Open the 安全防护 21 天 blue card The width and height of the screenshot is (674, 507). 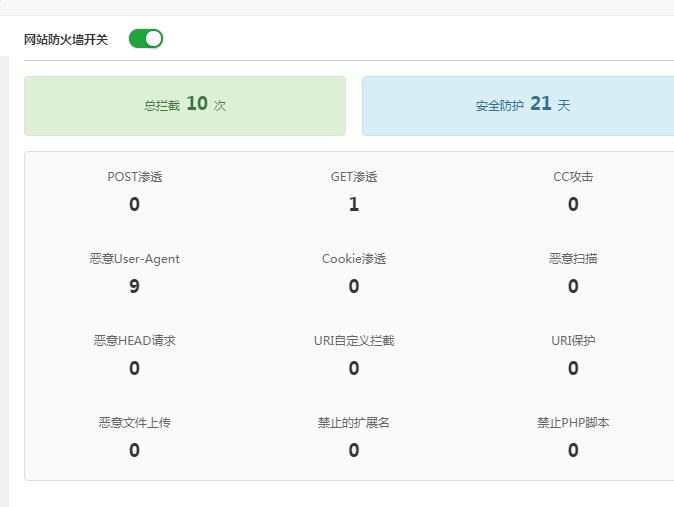pyautogui.click(x=518, y=106)
